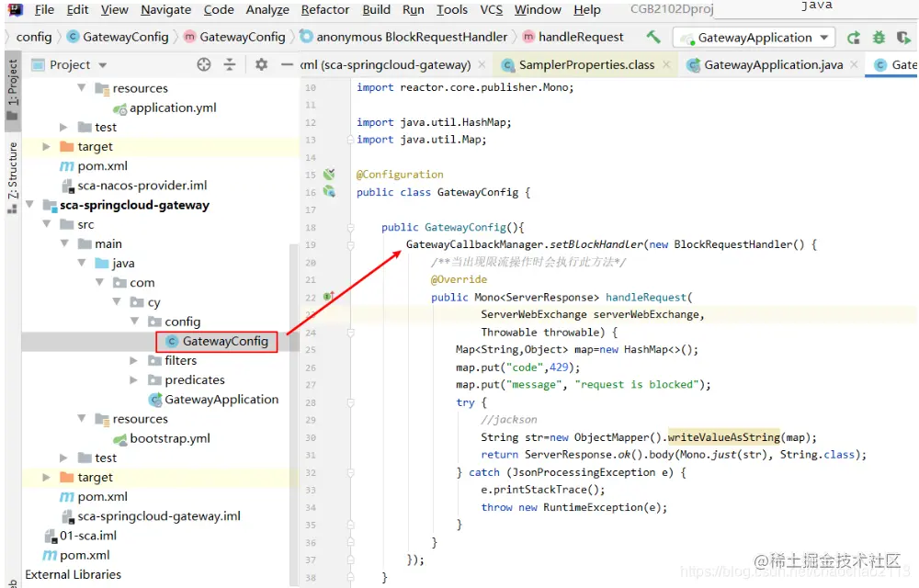Viewport: 919px width, 588px height.
Task: Open the File menu
Action: click(44, 9)
